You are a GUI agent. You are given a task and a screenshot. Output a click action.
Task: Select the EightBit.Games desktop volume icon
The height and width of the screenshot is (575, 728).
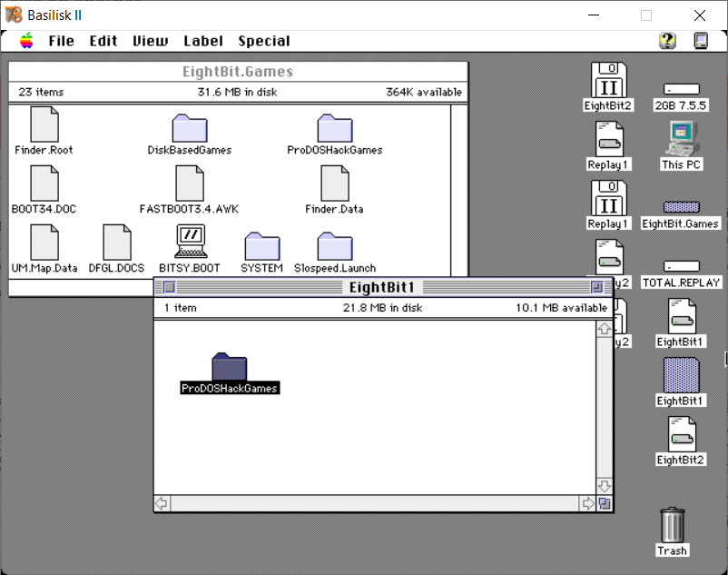681,215
